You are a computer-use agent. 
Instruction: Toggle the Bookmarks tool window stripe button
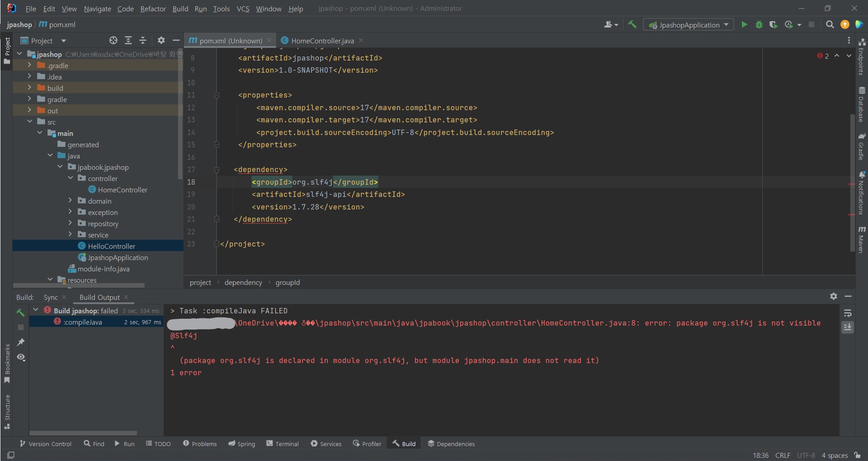pos(7,363)
